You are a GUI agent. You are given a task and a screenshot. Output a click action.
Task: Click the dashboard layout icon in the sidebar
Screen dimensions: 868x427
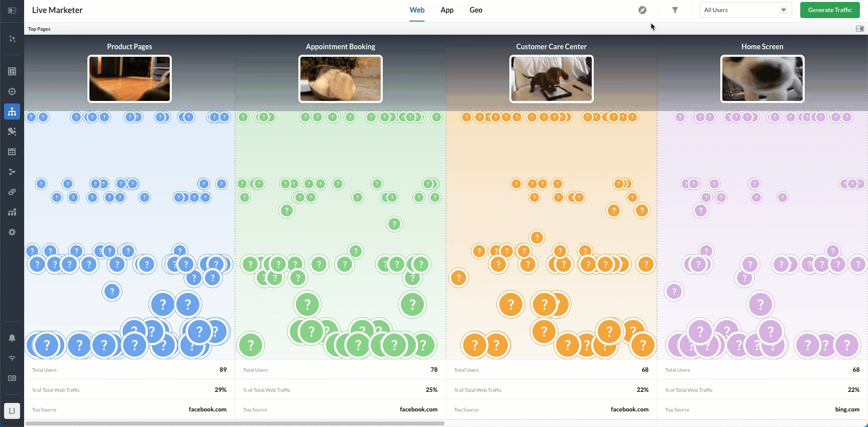(12, 71)
